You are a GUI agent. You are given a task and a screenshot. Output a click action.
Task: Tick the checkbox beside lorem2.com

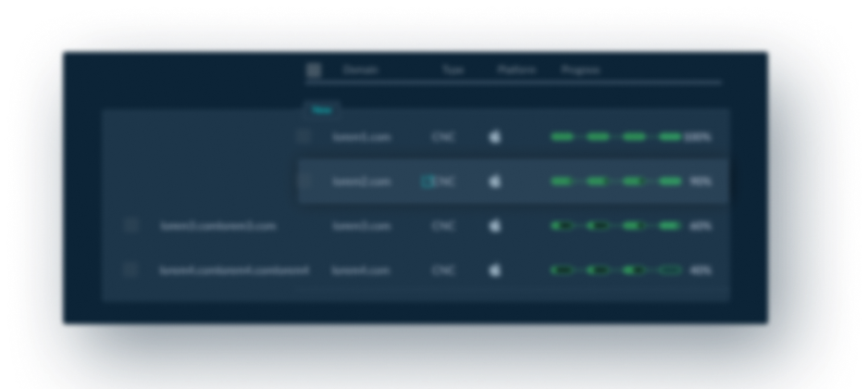tap(304, 181)
